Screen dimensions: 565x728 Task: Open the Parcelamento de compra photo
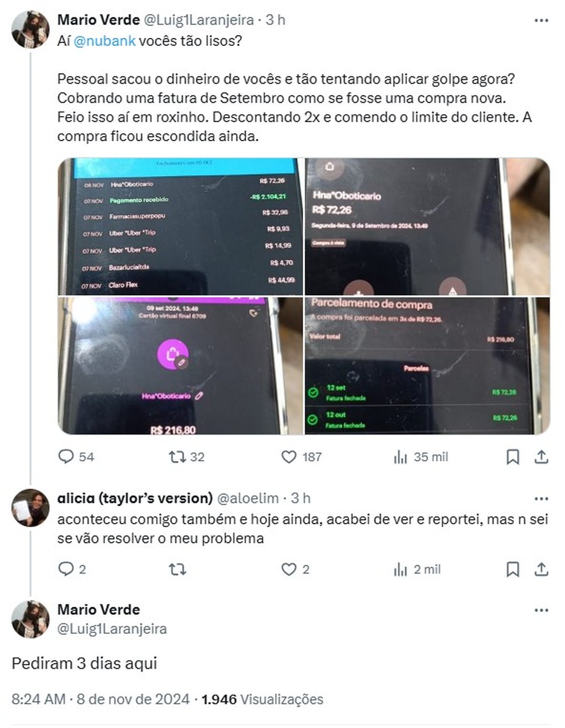[427, 366]
